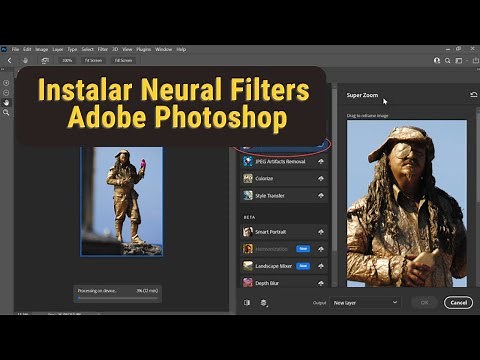Download the Landscape Mixer filter via cloud icon

[321, 266]
